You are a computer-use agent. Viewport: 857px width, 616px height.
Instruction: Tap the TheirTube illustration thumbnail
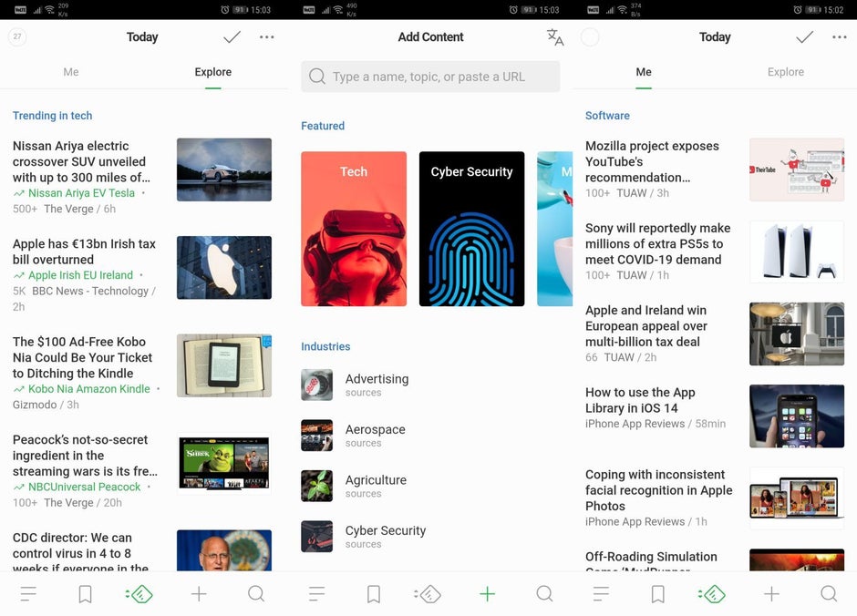click(797, 169)
